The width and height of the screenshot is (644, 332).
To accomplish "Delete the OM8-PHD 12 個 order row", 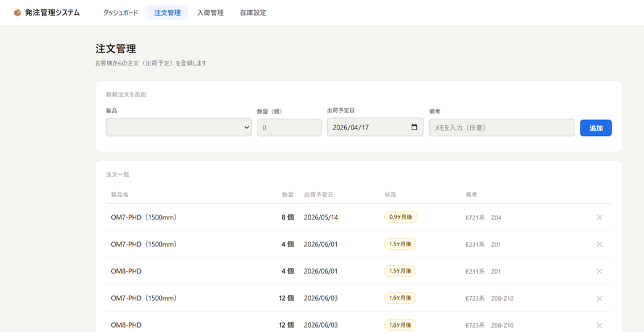I will [x=599, y=325].
